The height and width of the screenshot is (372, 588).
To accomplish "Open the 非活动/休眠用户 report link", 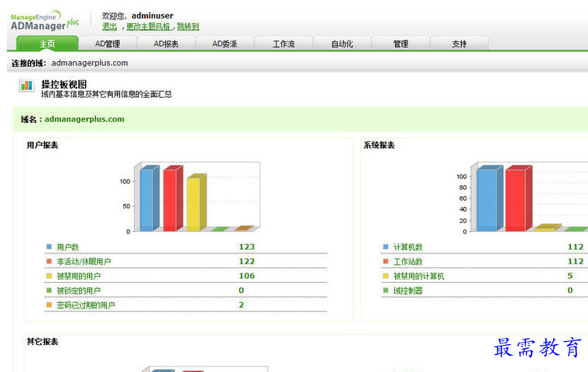I will (x=84, y=261).
